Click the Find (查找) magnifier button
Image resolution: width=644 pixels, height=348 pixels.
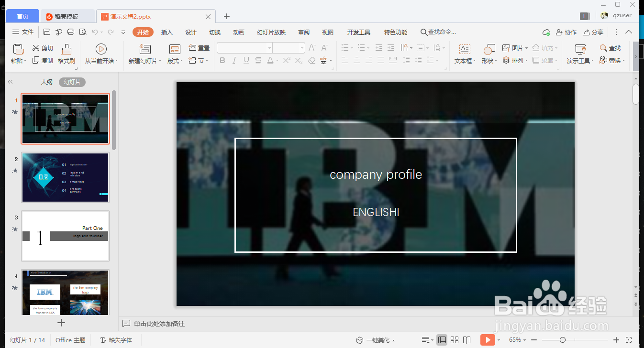pyautogui.click(x=610, y=48)
